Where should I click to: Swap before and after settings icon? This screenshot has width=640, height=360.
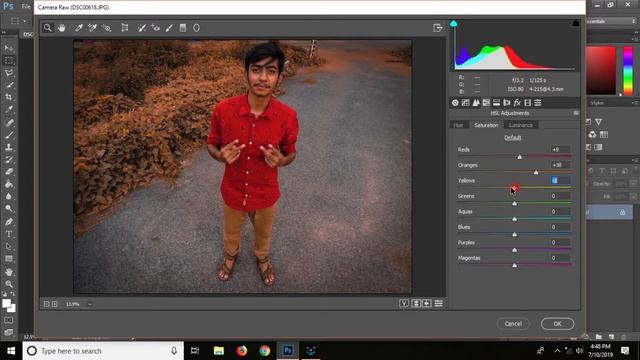pyautogui.click(x=416, y=303)
